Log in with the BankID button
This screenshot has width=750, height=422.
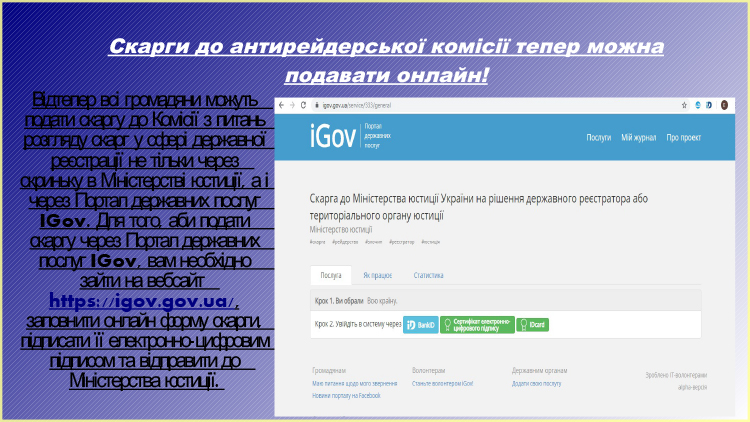pyautogui.click(x=420, y=325)
